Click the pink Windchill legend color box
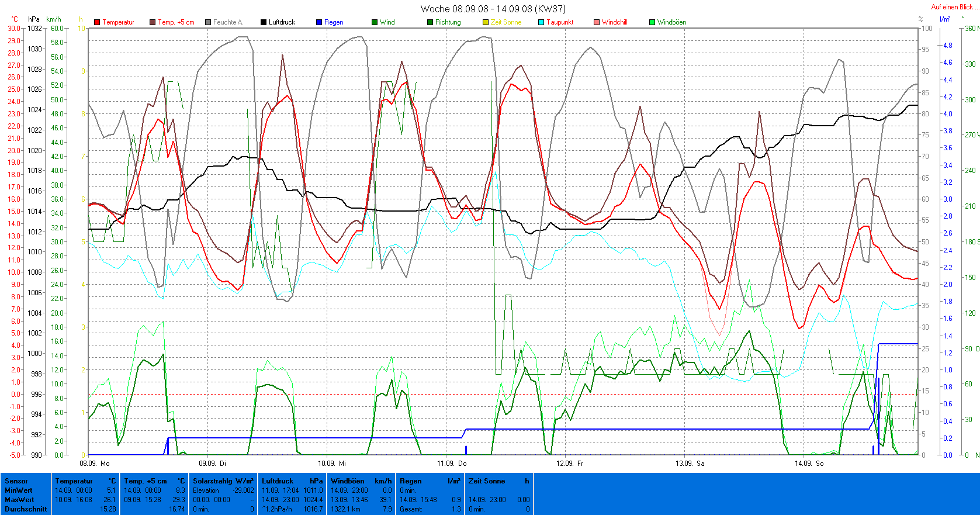The width and height of the screenshot is (980, 515). (x=597, y=22)
